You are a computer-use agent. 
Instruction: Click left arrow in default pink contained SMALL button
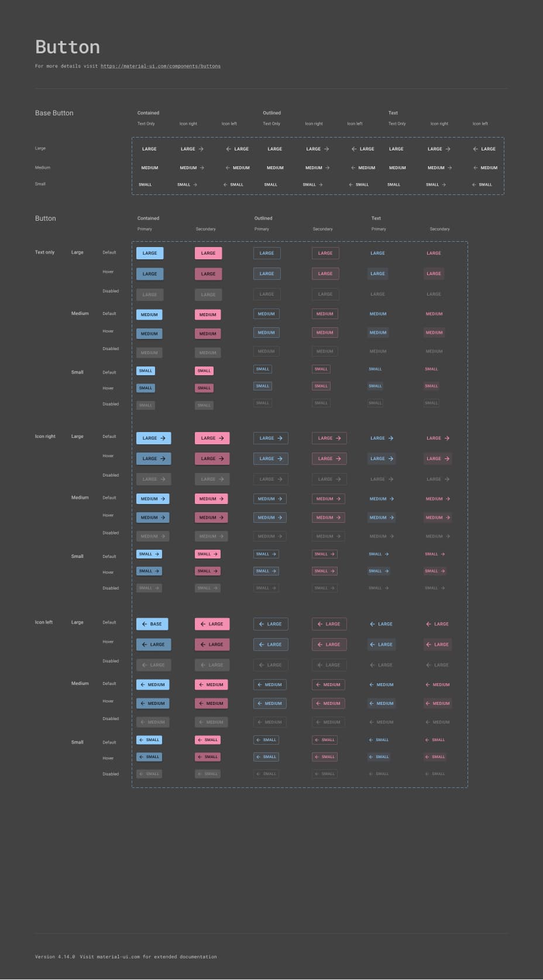tap(199, 740)
